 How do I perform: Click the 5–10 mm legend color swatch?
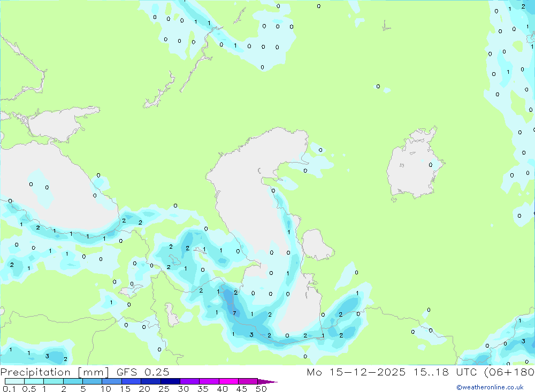coord(93,381)
